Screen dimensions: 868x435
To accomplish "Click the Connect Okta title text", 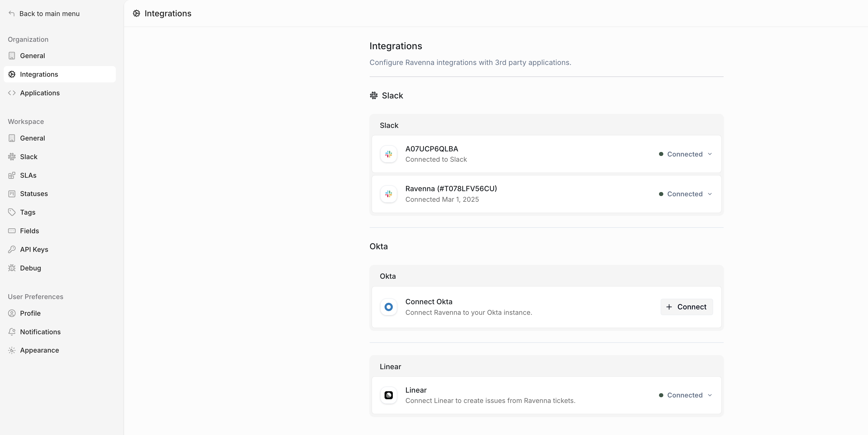I will coord(429,301).
